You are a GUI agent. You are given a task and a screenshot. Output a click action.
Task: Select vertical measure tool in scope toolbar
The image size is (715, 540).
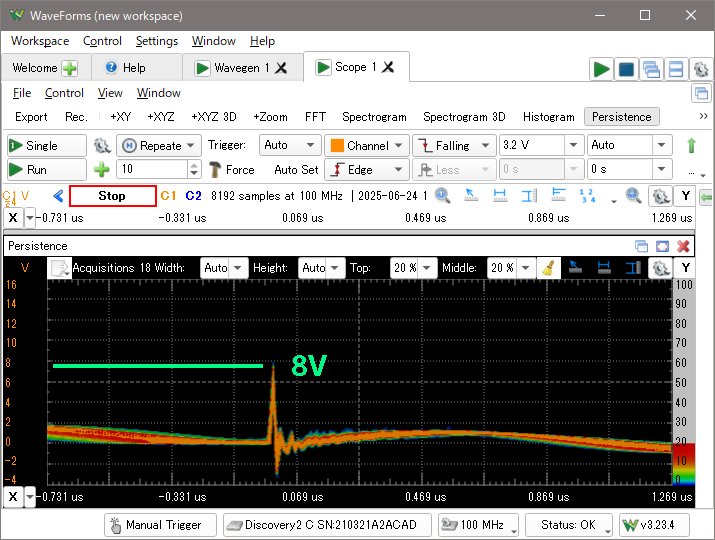529,196
